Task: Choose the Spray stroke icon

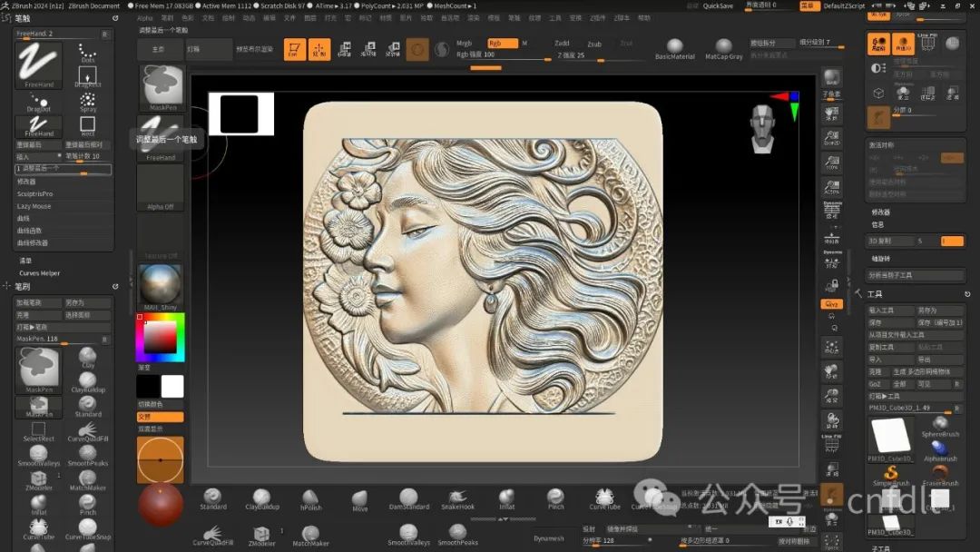Action: pyautogui.click(x=87, y=100)
